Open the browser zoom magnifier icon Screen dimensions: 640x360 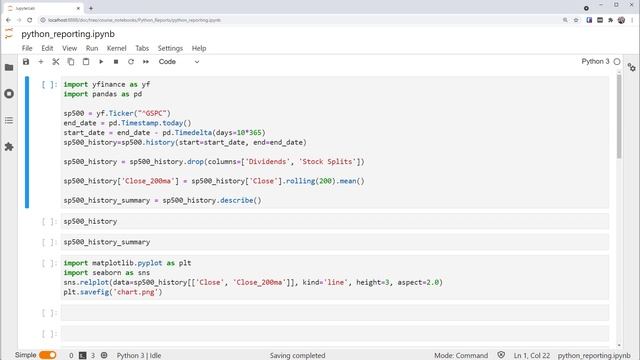565,20
